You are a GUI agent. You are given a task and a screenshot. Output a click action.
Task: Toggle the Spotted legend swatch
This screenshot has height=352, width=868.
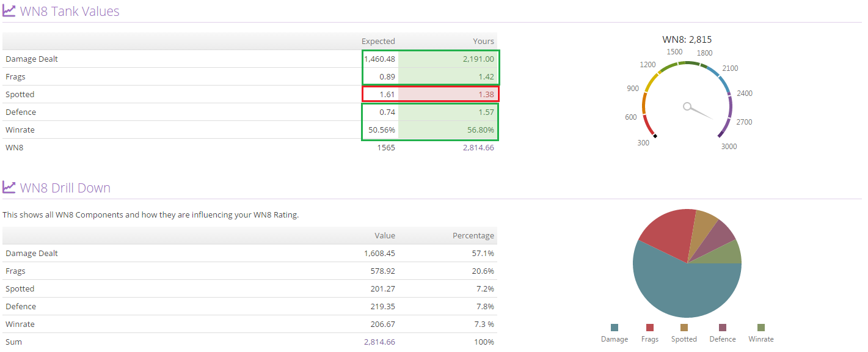pyautogui.click(x=684, y=328)
